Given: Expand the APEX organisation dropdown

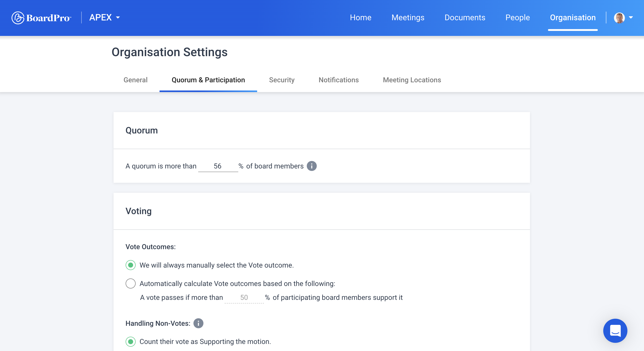Looking at the screenshot, I should click(104, 18).
